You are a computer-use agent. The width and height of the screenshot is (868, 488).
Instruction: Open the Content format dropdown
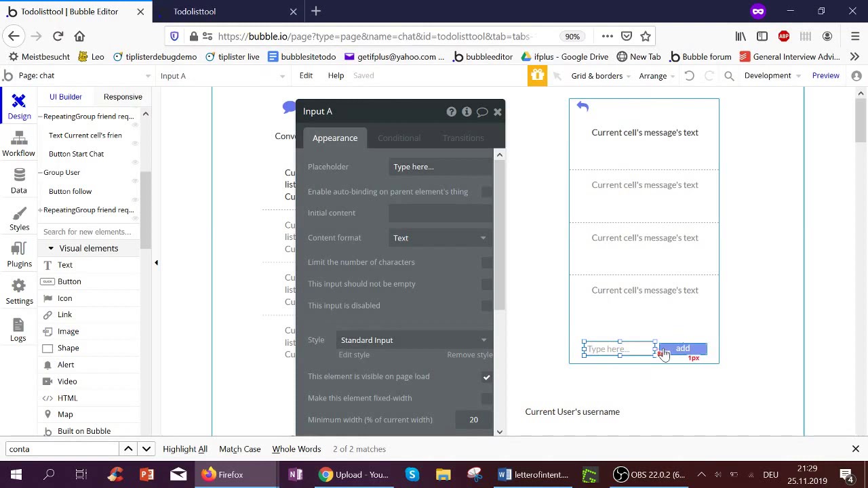[x=440, y=238]
